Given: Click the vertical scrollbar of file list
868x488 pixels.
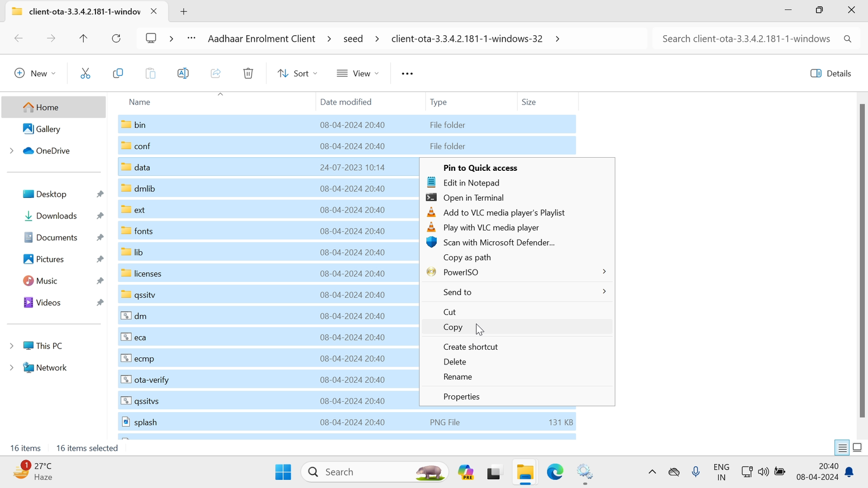Looking at the screenshot, I should [x=862, y=260].
